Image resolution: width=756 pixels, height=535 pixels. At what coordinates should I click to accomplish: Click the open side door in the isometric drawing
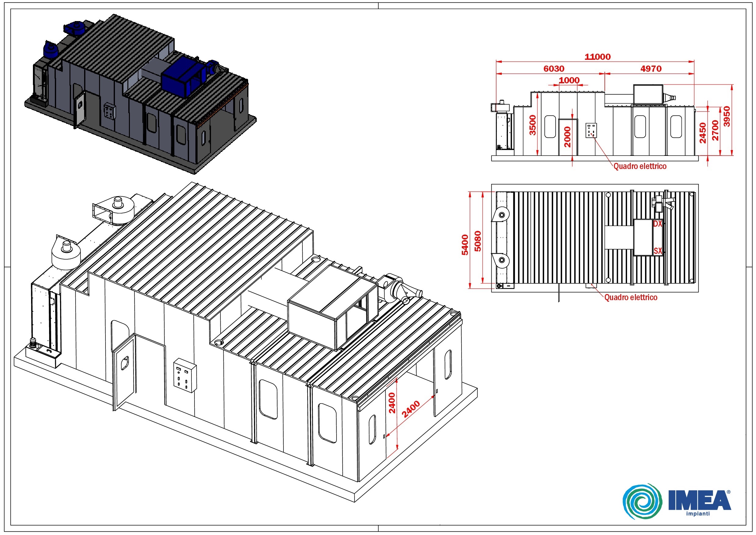tap(124, 372)
